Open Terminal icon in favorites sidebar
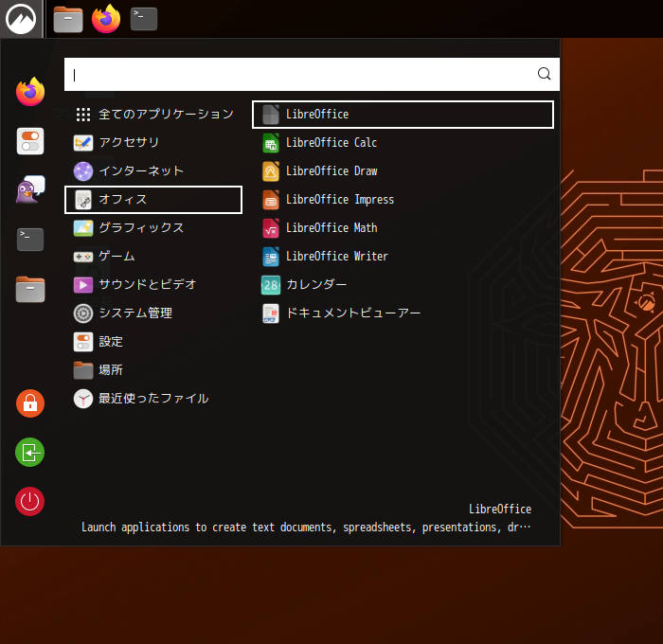 tap(30, 240)
